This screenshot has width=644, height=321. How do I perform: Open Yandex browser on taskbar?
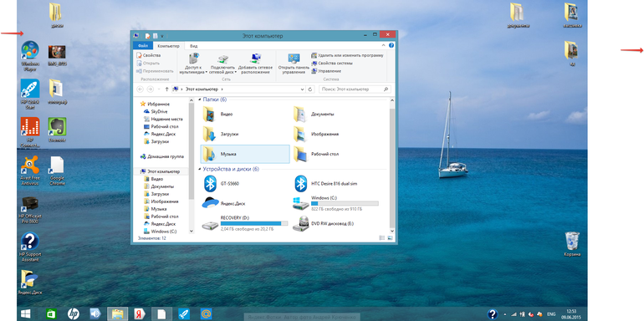tap(140, 314)
